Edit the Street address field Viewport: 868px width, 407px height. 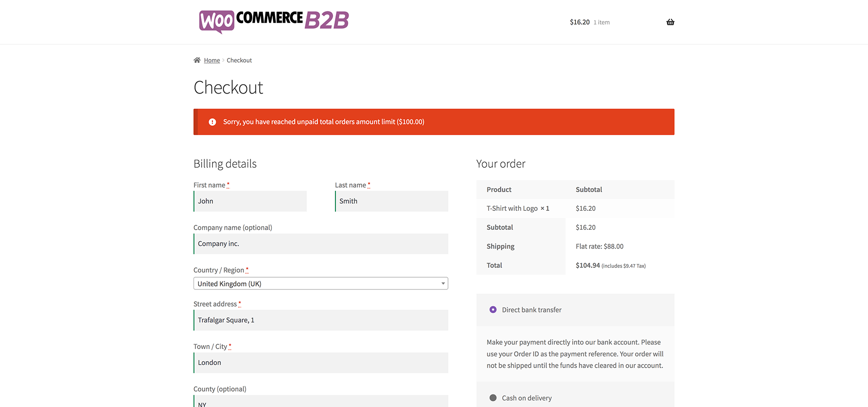321,320
